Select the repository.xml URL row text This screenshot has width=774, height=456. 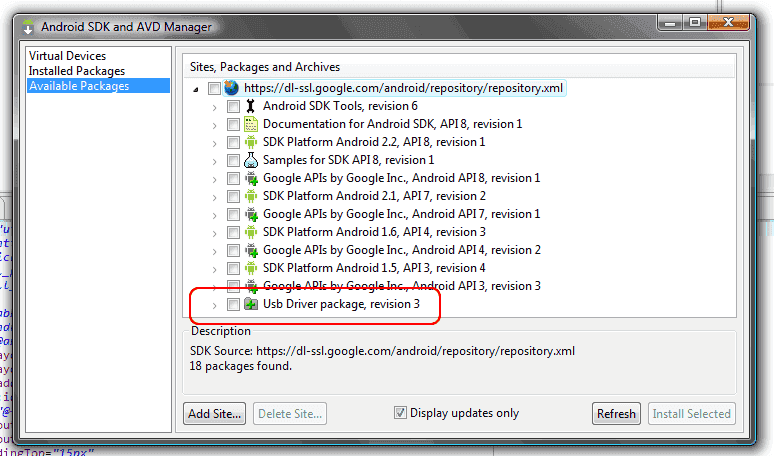pyautogui.click(x=403, y=88)
